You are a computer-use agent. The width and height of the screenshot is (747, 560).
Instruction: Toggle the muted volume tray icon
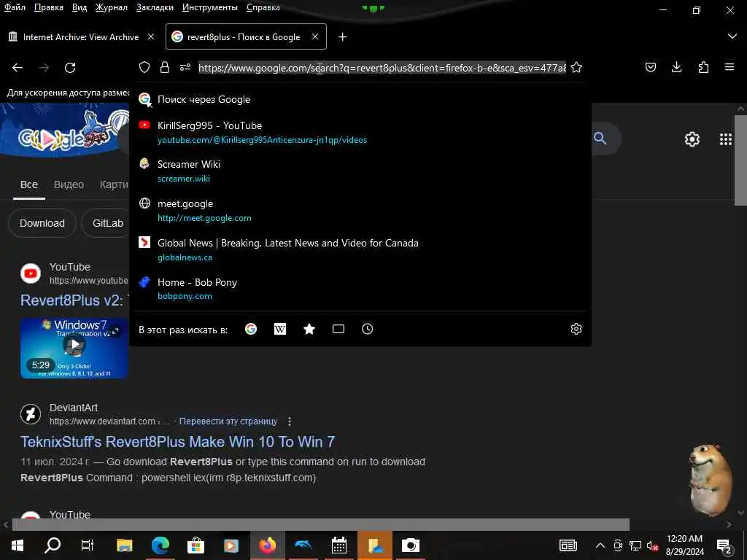click(x=652, y=545)
